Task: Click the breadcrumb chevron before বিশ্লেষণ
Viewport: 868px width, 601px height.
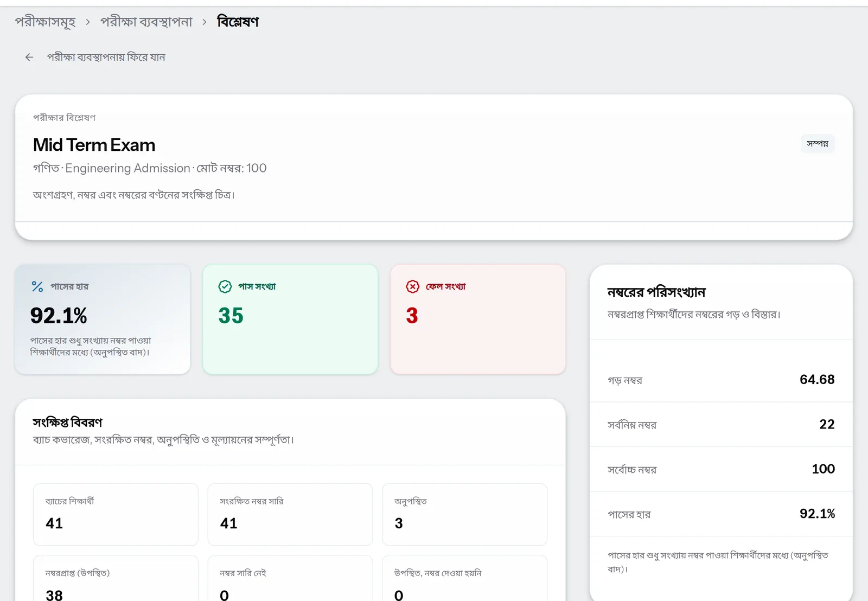Action: [205, 22]
